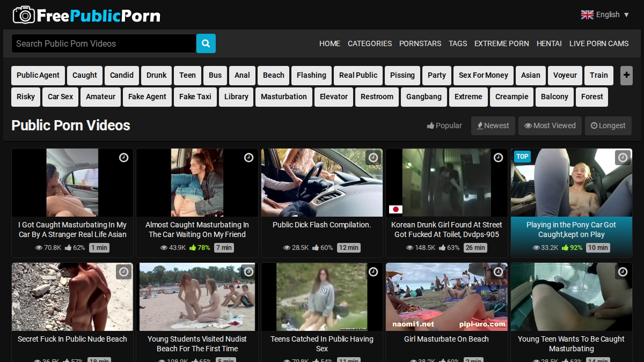Viewport: 644px width, 362px height.
Task: Open the Young Students Nudist Beach title link
Action: 197,344
